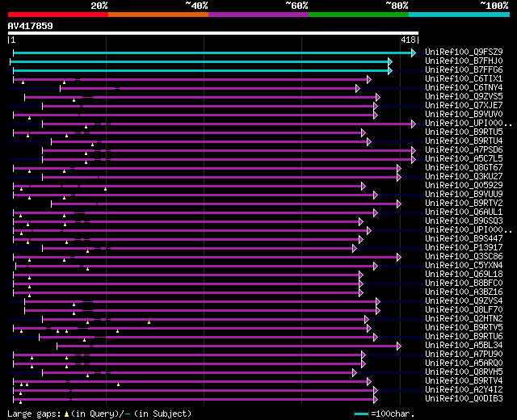The width and height of the screenshot is (517, 420).
Task: Select the UniRef100_Q0DIB3 label
Action: [464, 399]
